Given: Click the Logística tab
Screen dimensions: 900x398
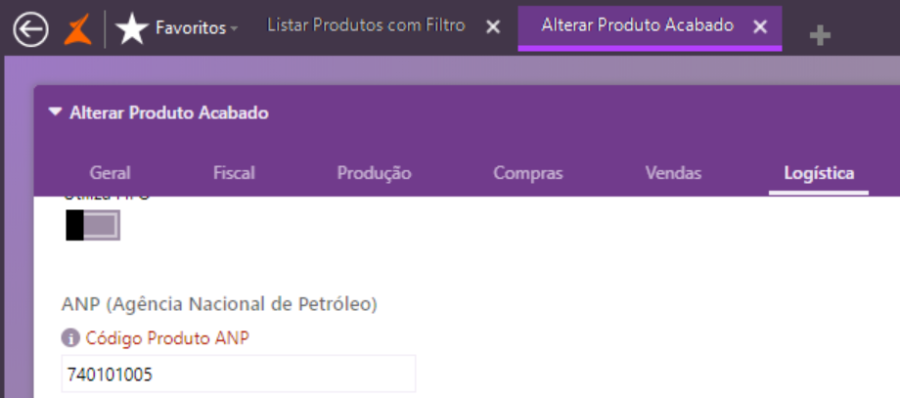Looking at the screenshot, I should tap(819, 173).
